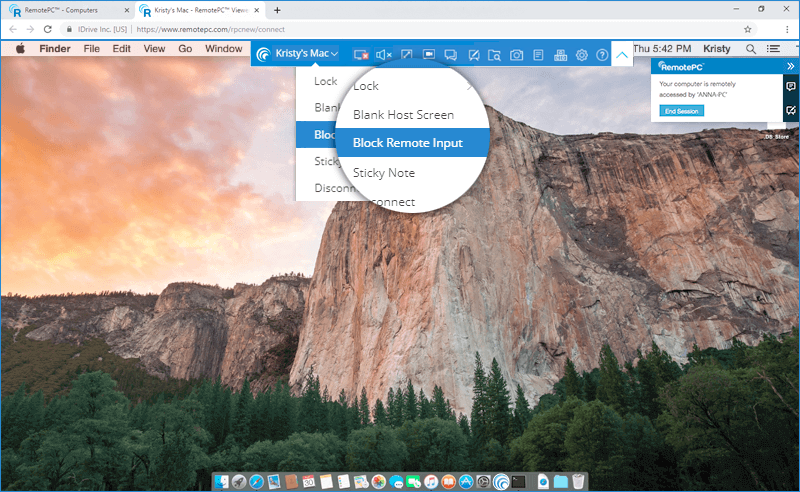The image size is (800, 492).
Task: Open the chat icon in RemotePC toolbar
Action: pos(450,55)
